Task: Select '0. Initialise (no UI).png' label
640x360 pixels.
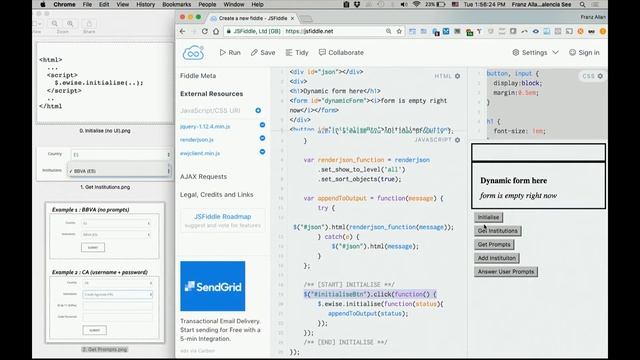Action: [105, 131]
